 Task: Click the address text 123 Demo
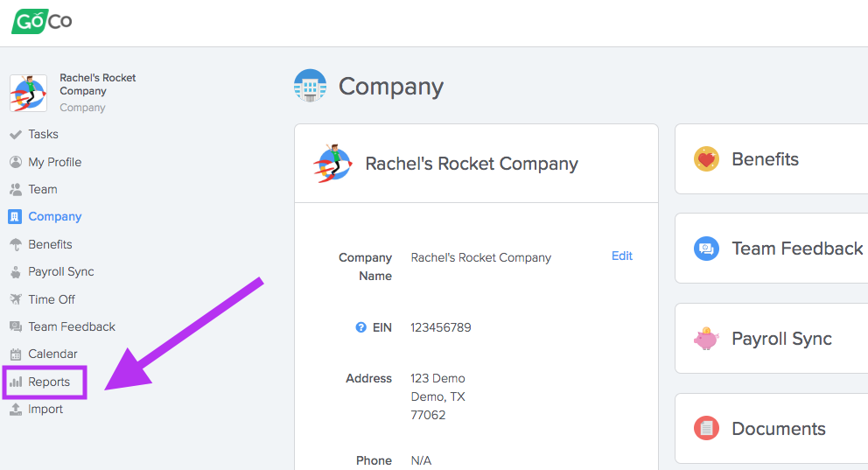point(437,379)
